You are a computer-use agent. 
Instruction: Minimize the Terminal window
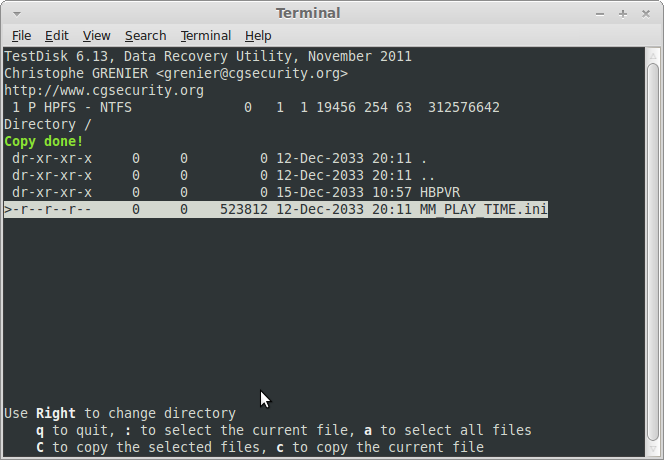pos(600,14)
